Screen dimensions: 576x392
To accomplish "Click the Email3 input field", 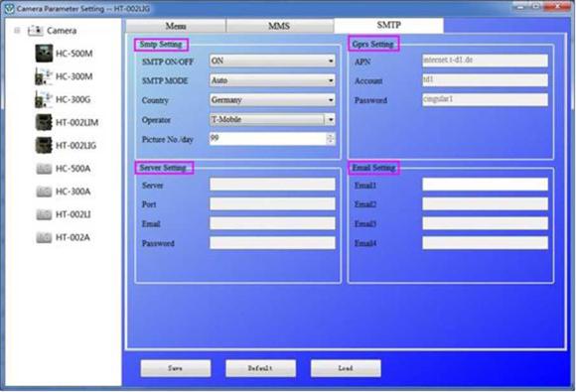I will (x=485, y=223).
